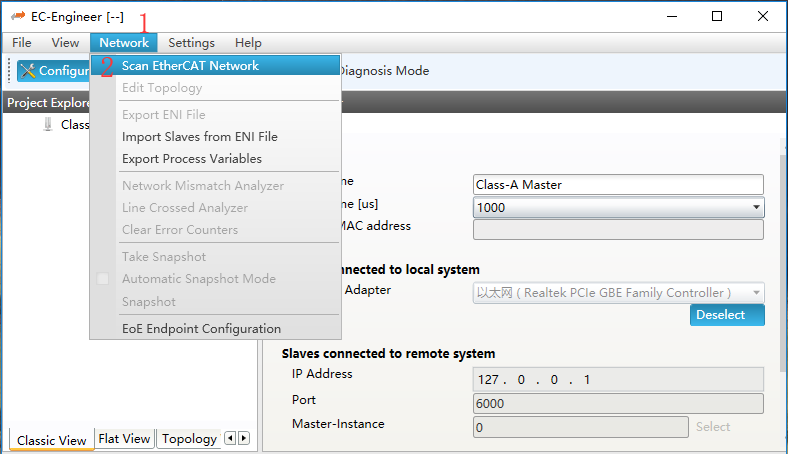Open the Settings menu
Screen dimensions: 788x454
[x=191, y=43]
